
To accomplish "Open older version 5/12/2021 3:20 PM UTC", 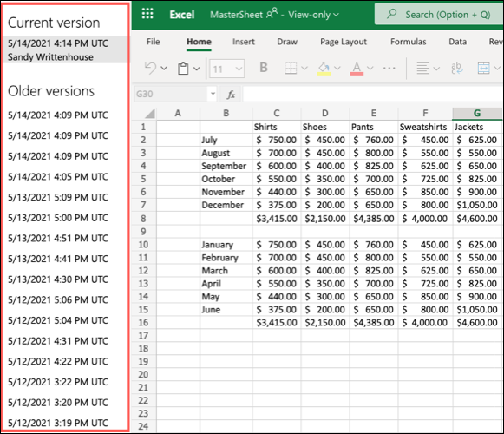I will [x=58, y=403].
